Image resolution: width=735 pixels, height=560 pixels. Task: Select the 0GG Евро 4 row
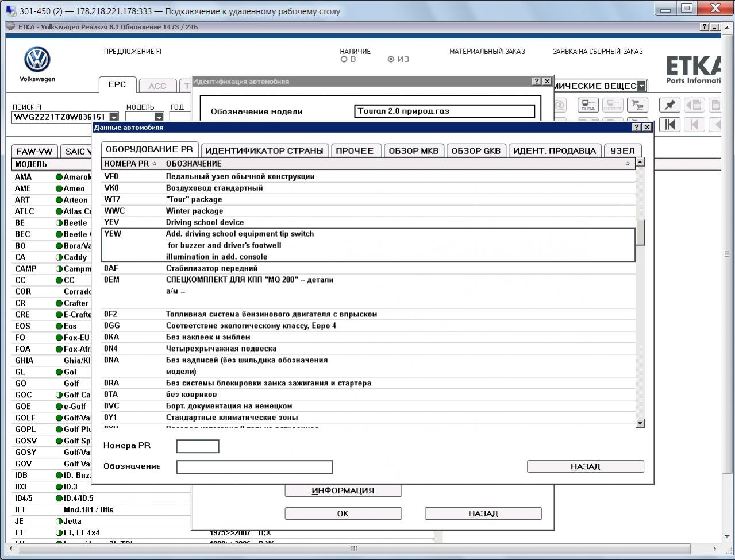tap(368, 326)
